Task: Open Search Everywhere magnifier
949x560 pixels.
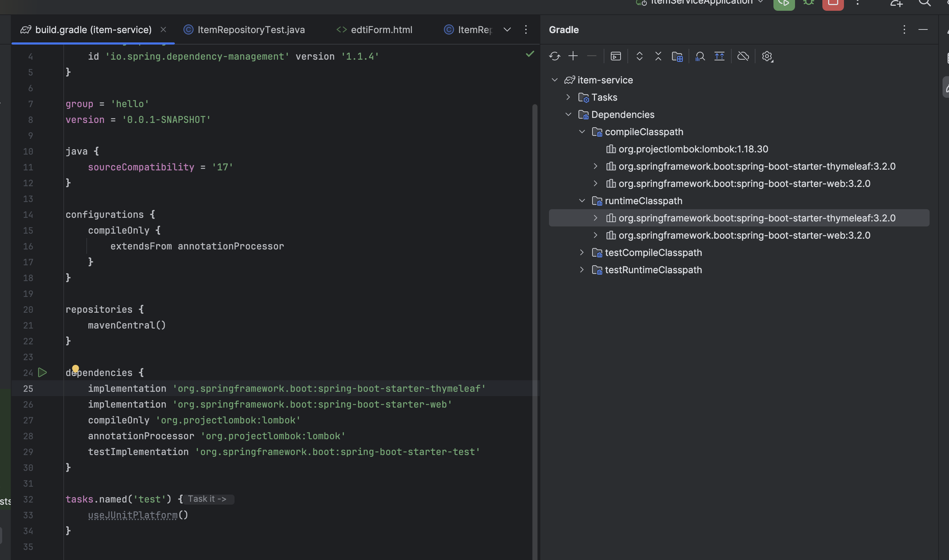Action: click(x=925, y=3)
